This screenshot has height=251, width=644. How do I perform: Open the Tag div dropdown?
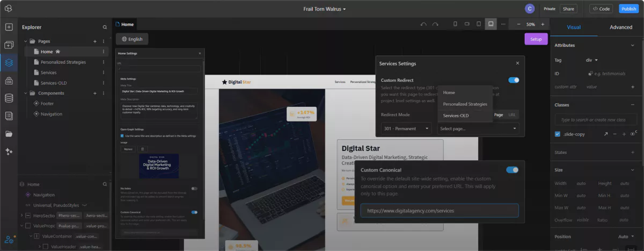pos(592,60)
